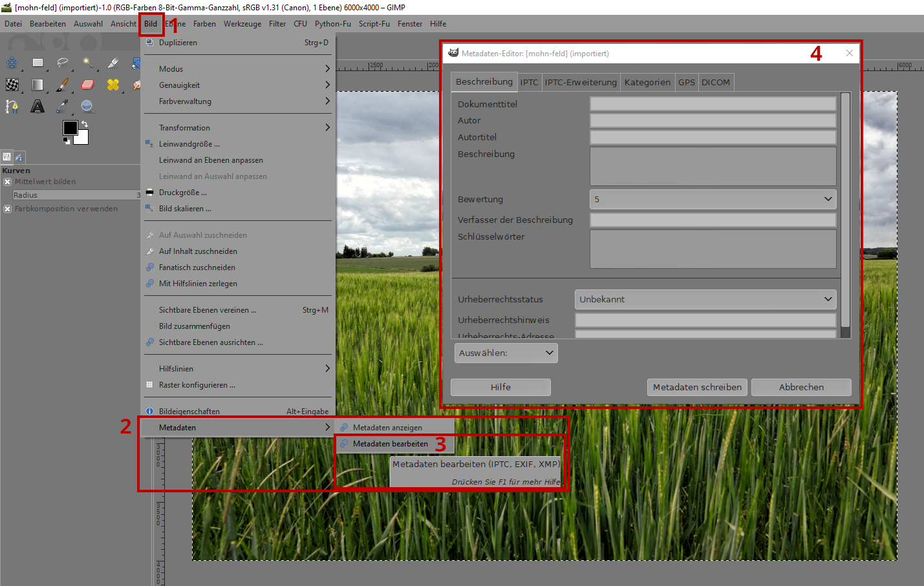Select the Zoom magnifier tool
Screen dimensions: 924x586
87,107
